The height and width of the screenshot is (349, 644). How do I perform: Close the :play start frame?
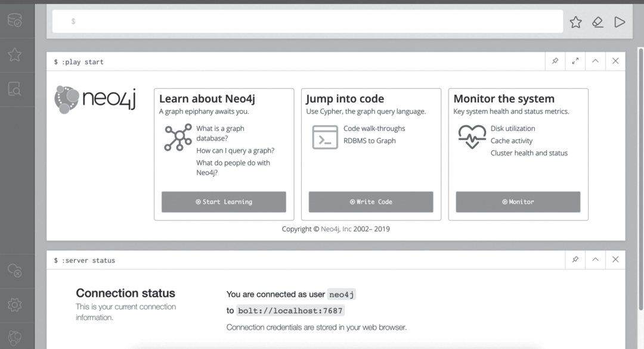615,61
